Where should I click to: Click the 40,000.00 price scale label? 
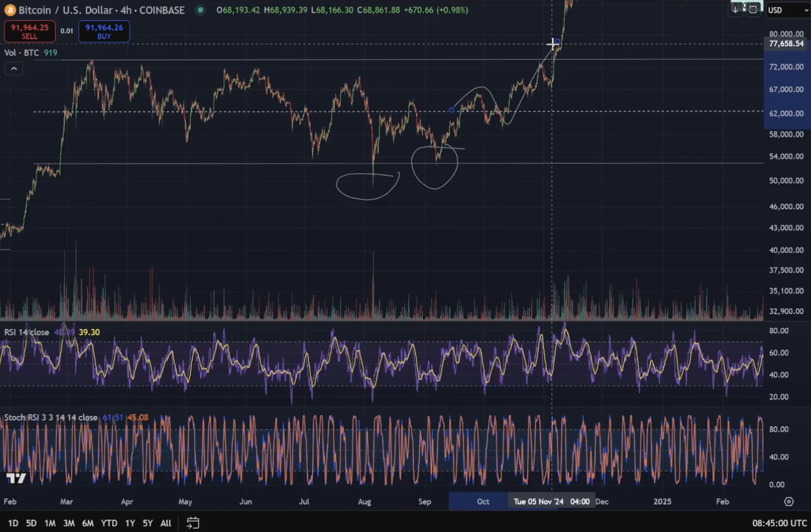786,250
